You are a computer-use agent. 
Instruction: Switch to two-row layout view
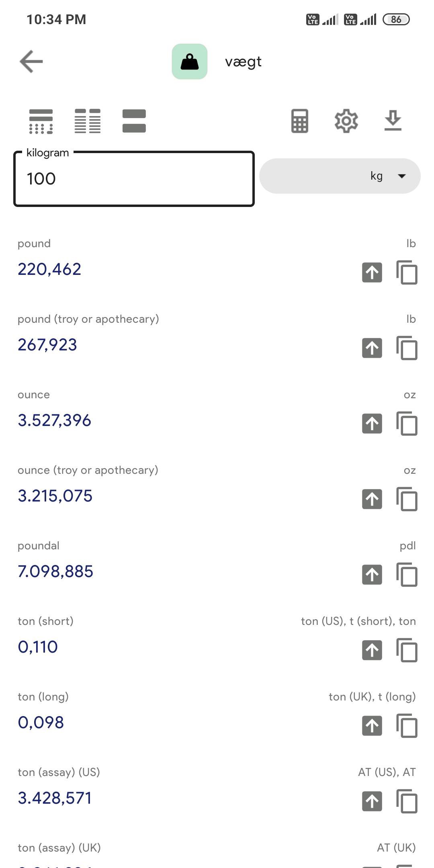coord(134,121)
